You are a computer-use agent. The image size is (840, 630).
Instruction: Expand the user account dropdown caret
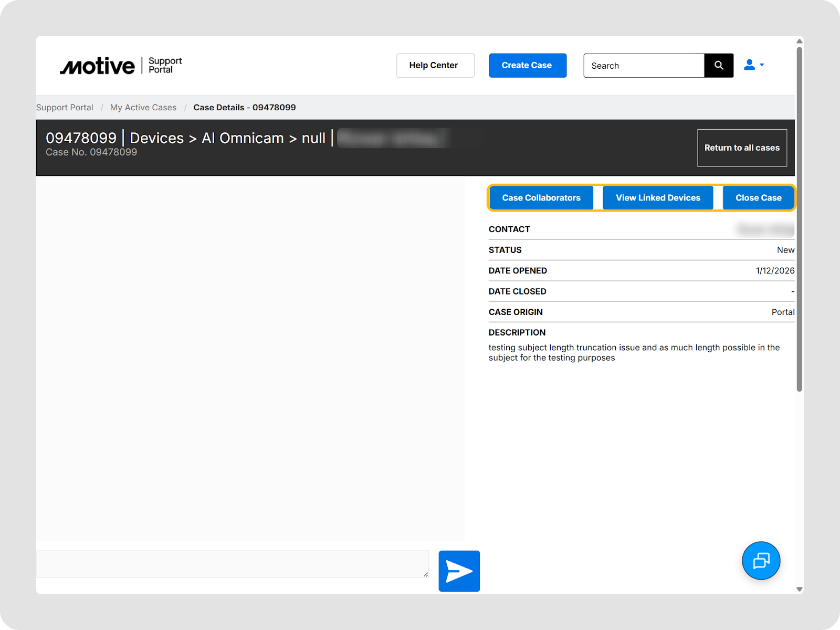point(762,65)
